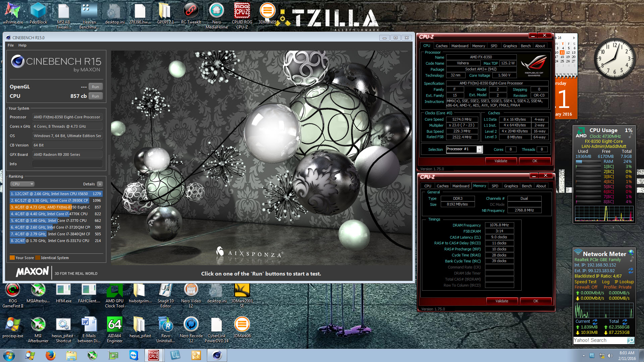The image size is (644, 362).
Task: Switch to Mainboard tab in upper CPU-Z
Action: [460, 46]
